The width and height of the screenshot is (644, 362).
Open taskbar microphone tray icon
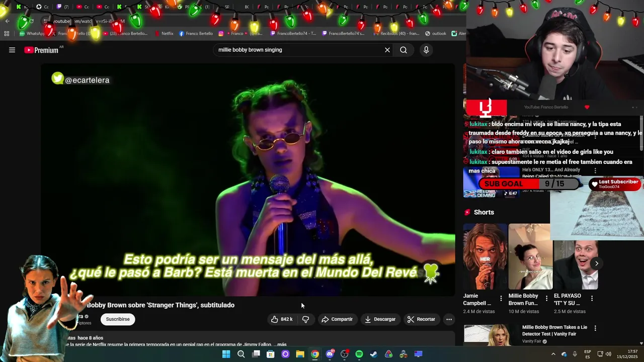tap(575, 354)
